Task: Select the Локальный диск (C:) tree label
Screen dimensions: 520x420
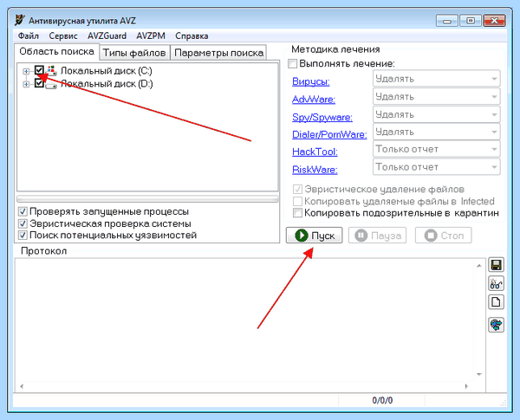Action: [x=106, y=71]
